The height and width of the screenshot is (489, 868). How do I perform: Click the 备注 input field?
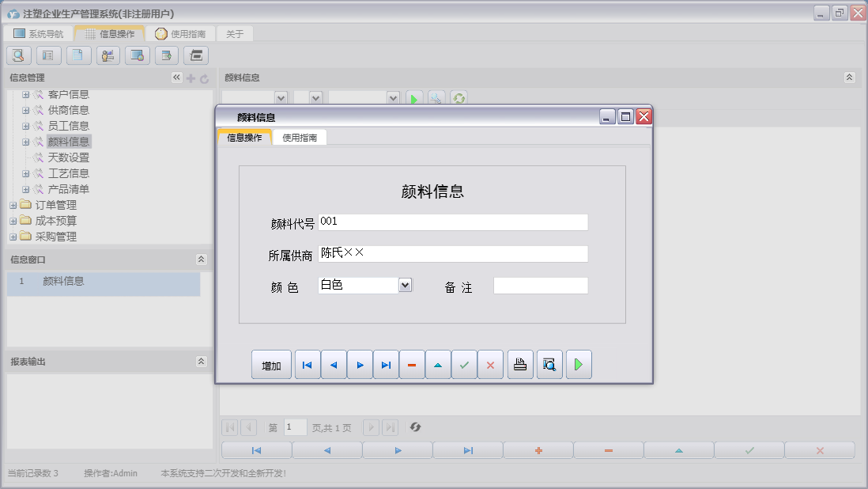pos(541,286)
